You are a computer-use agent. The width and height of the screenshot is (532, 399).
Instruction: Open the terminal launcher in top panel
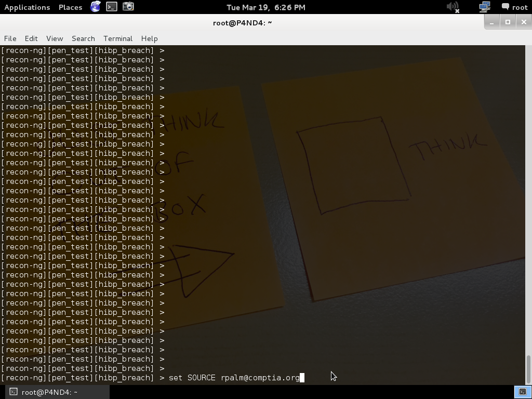112,7
